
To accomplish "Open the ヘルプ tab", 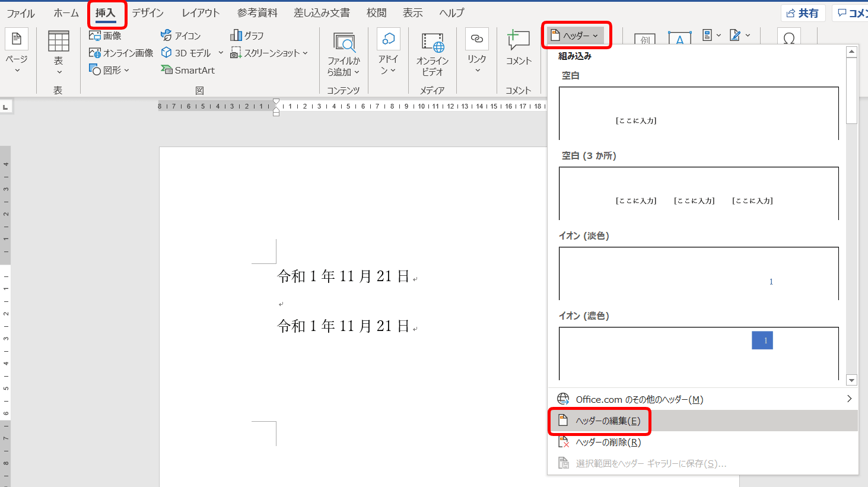I will pos(452,13).
